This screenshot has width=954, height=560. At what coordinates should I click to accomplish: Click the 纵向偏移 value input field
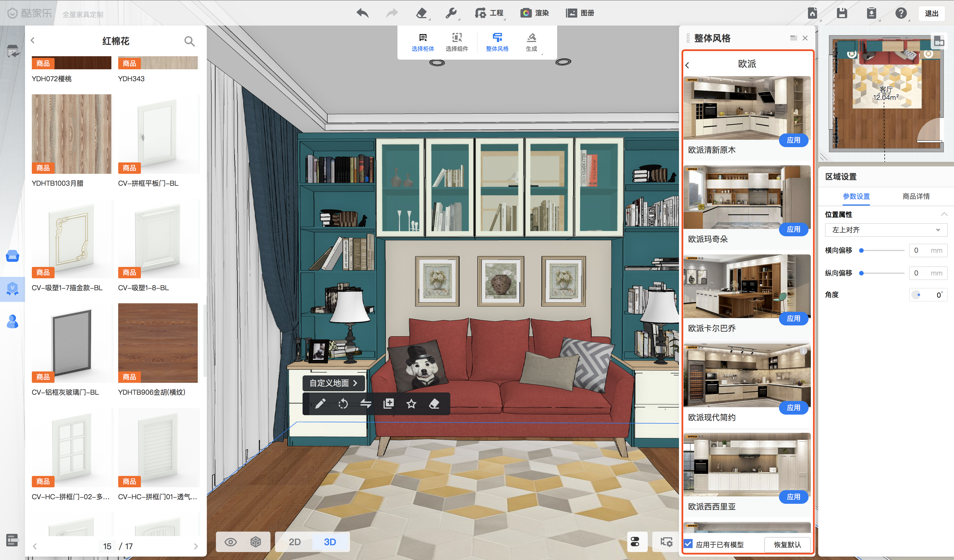(928, 273)
